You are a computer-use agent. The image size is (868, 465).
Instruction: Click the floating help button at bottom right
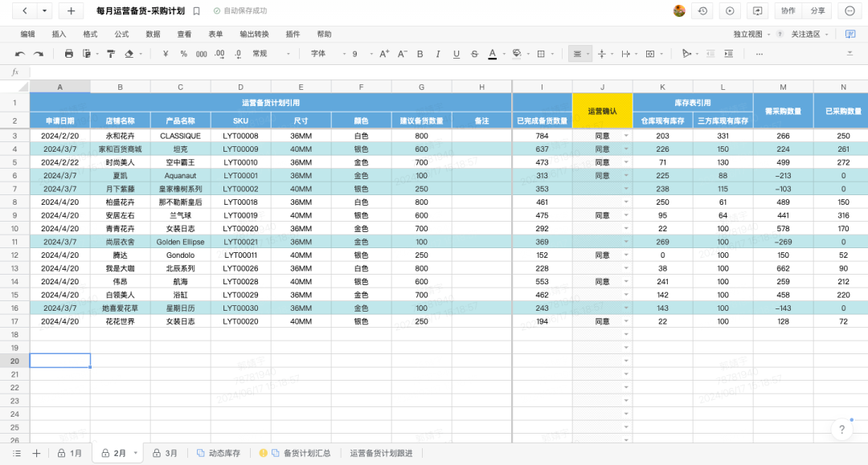842,429
